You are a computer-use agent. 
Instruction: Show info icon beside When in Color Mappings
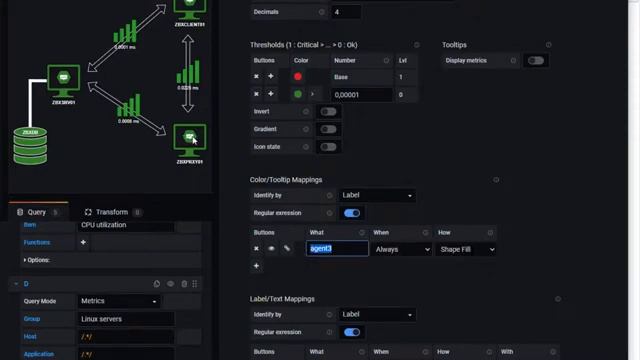(425, 233)
